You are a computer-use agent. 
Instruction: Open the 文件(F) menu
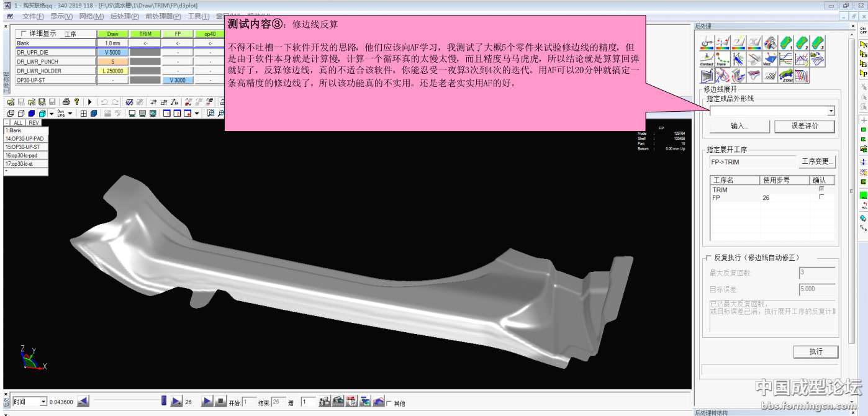(x=33, y=16)
